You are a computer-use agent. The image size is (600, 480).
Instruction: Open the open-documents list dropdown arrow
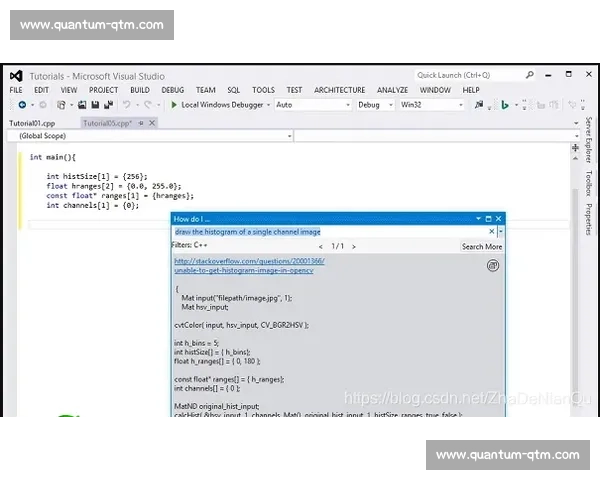coord(576,123)
